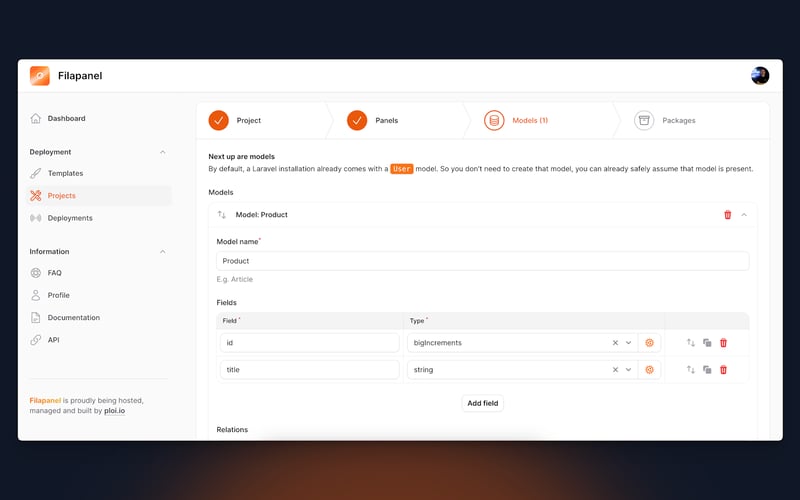
Task: Open the bigIncrements type dropdown
Action: pos(629,343)
